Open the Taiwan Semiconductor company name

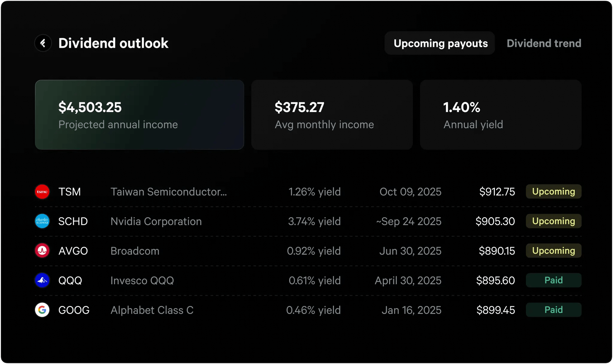pos(169,192)
